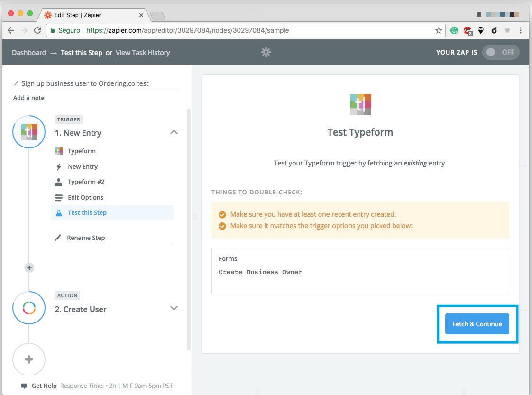Open the Typeform #2 account step

tap(86, 182)
